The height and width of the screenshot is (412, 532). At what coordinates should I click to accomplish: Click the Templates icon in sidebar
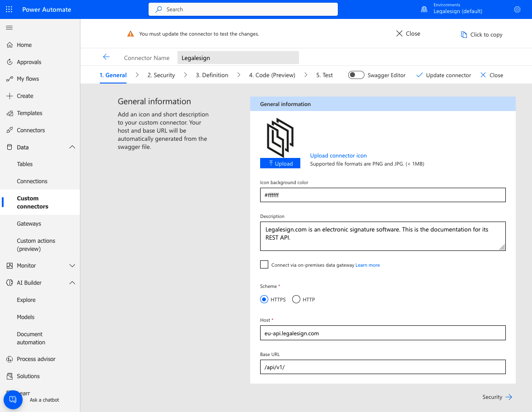9,113
